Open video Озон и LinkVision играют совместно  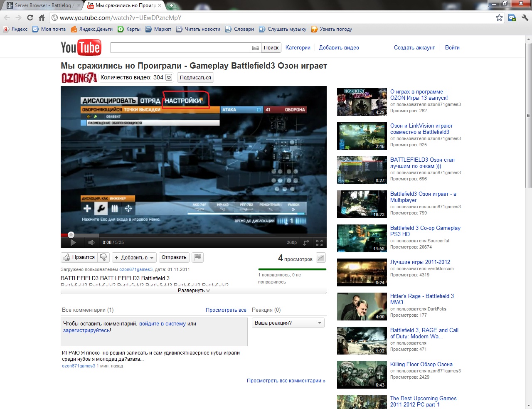point(421,129)
